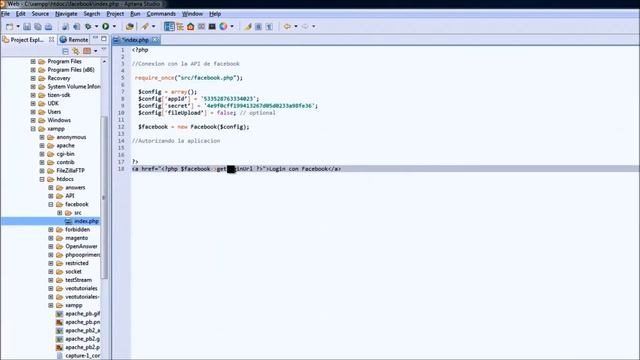This screenshot has width=640, height=360.
Task: Open the File menu
Action: click(x=5, y=14)
